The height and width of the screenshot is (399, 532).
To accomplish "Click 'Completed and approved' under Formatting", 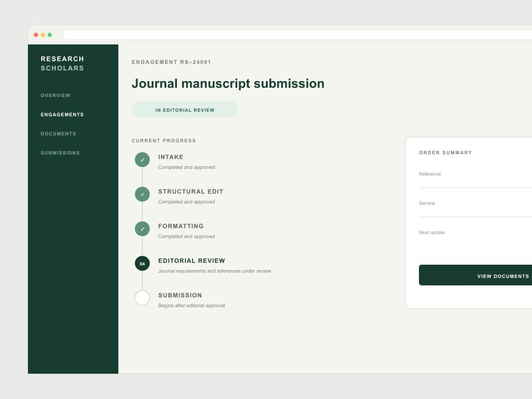I will click(x=187, y=236).
